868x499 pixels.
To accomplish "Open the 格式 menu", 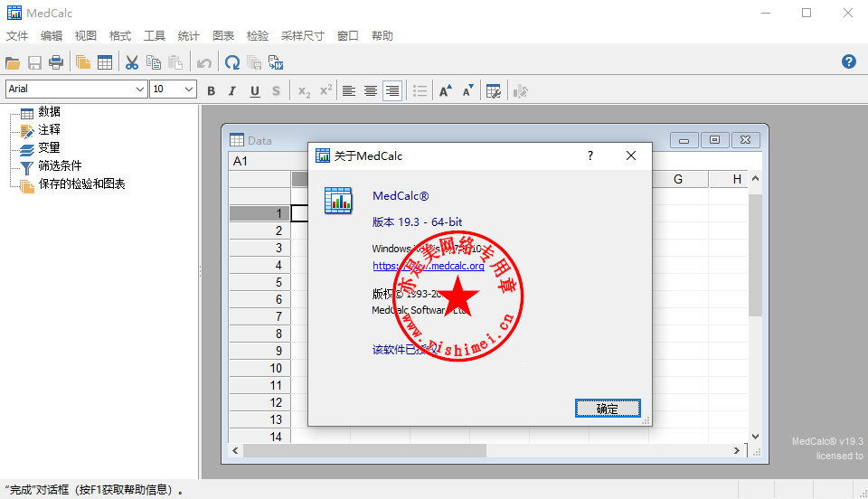I will point(120,36).
